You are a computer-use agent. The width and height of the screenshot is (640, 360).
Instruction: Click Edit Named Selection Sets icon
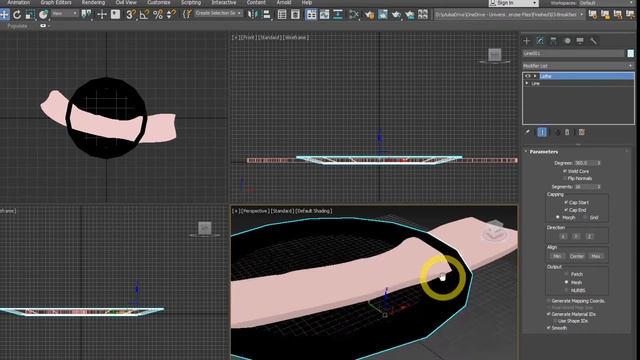coord(187,15)
